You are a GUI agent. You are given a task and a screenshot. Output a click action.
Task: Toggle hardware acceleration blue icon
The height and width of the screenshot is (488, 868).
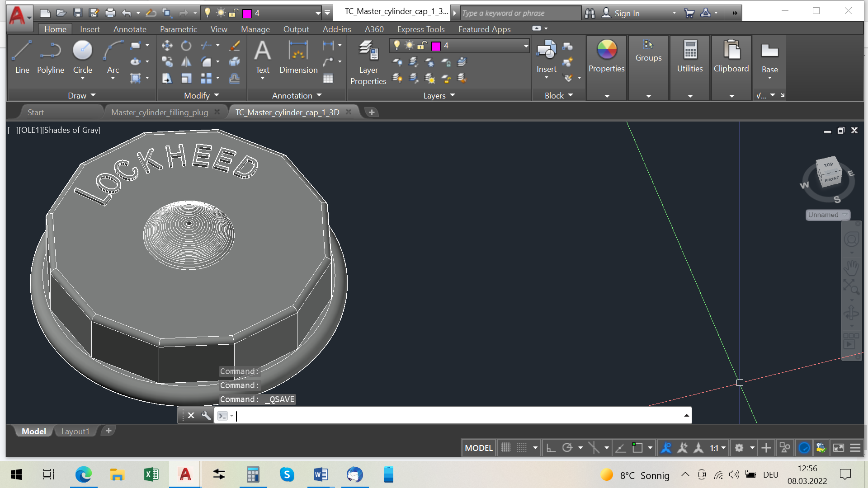[804, 448]
